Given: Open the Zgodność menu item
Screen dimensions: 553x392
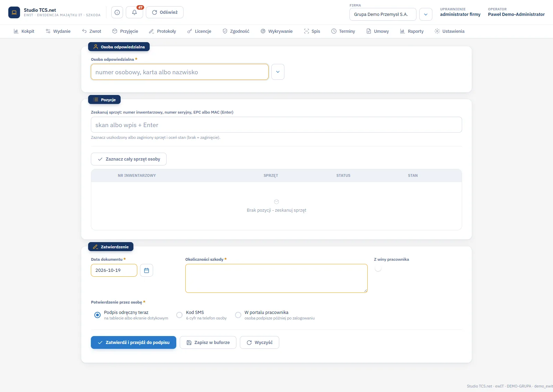Looking at the screenshot, I should point(236,31).
